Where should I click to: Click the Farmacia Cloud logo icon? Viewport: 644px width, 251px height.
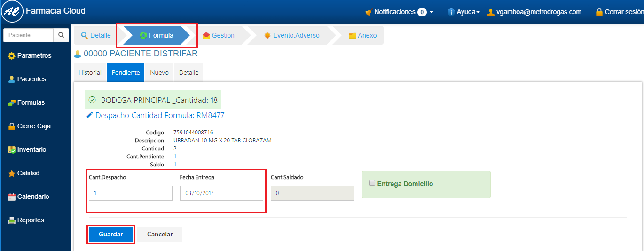pos(12,12)
